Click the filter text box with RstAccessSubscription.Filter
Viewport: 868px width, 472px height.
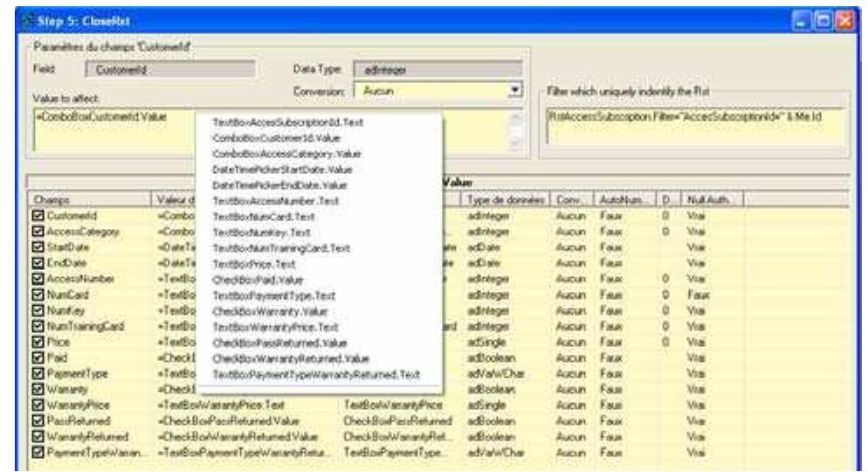(x=695, y=127)
